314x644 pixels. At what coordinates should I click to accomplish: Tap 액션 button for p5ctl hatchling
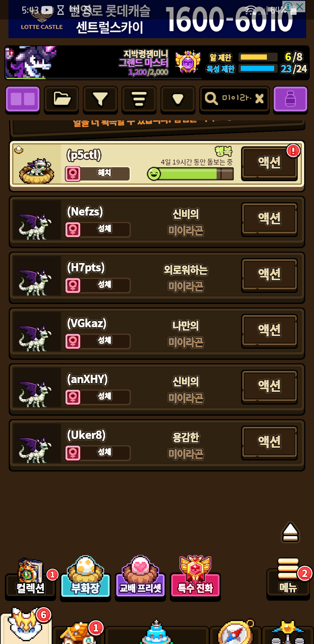click(x=270, y=163)
